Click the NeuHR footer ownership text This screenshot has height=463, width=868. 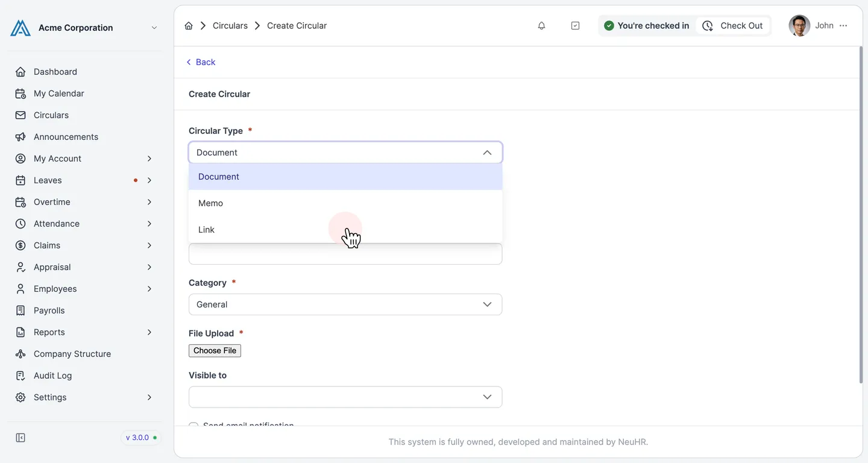tap(518, 442)
